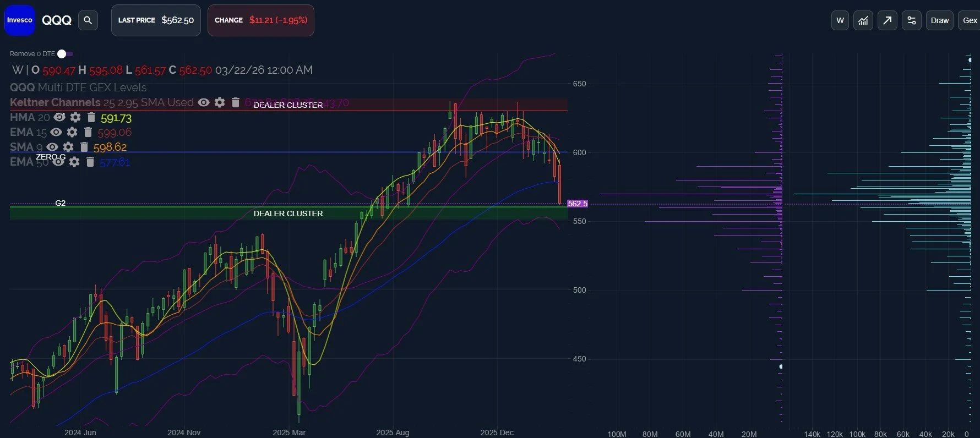Click the 2024 Jun date label

click(80, 432)
